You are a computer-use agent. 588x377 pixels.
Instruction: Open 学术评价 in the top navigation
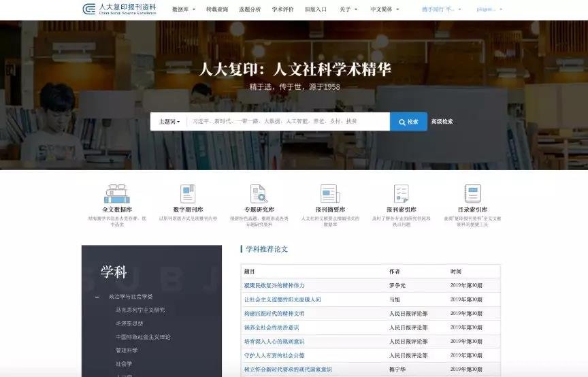pyautogui.click(x=282, y=10)
